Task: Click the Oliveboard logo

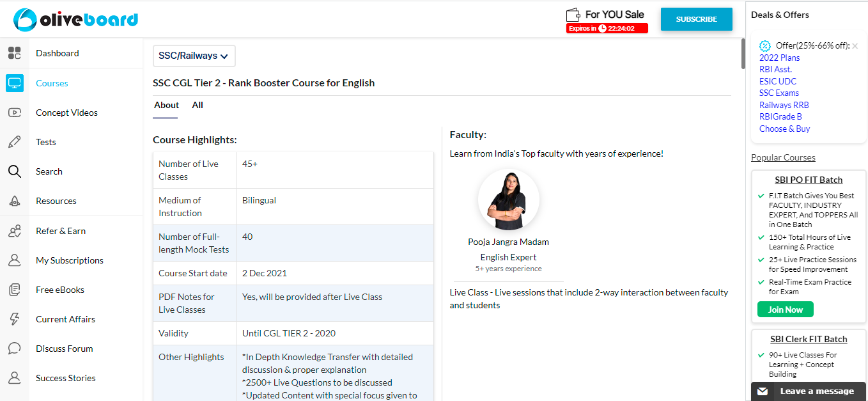Action: (75, 20)
